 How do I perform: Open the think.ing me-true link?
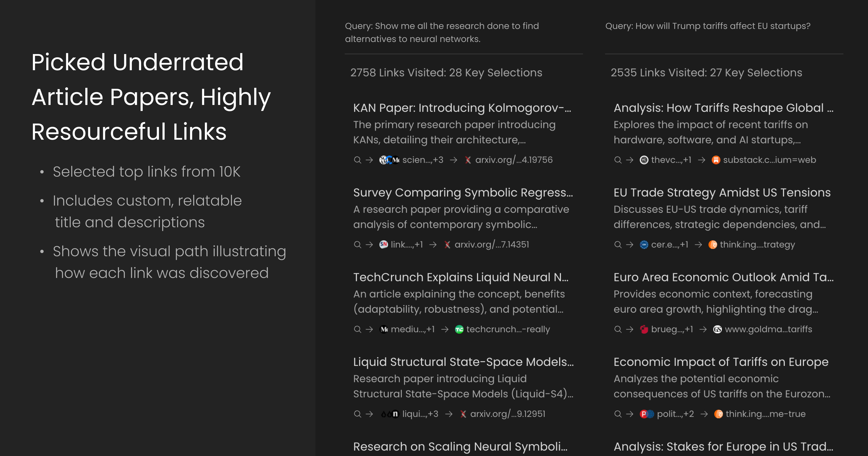(765, 414)
